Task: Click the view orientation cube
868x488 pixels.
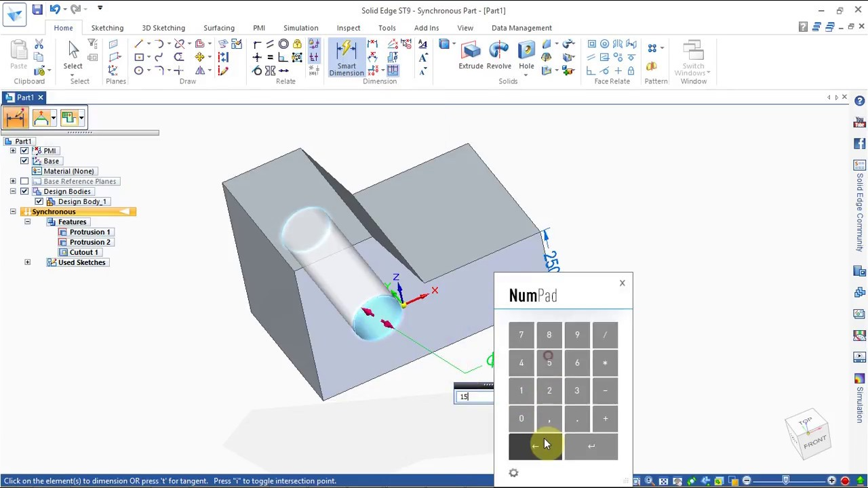Action: 808,433
